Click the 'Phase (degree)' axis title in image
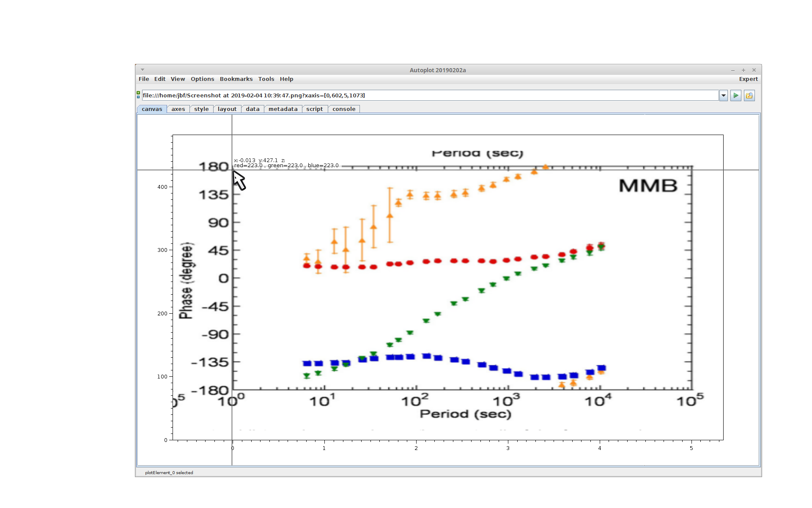This screenshot has width=812, height=508. [187, 280]
